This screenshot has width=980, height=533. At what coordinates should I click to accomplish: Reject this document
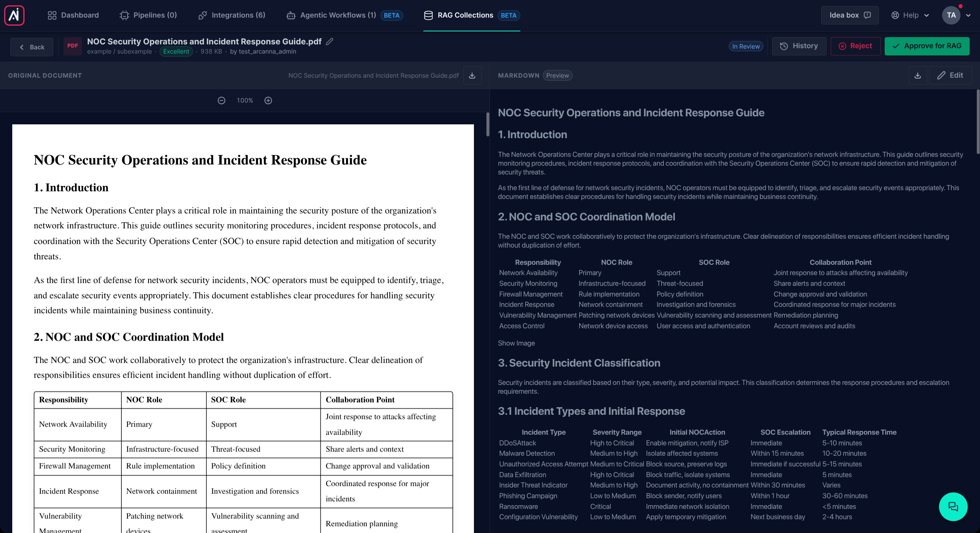(856, 46)
